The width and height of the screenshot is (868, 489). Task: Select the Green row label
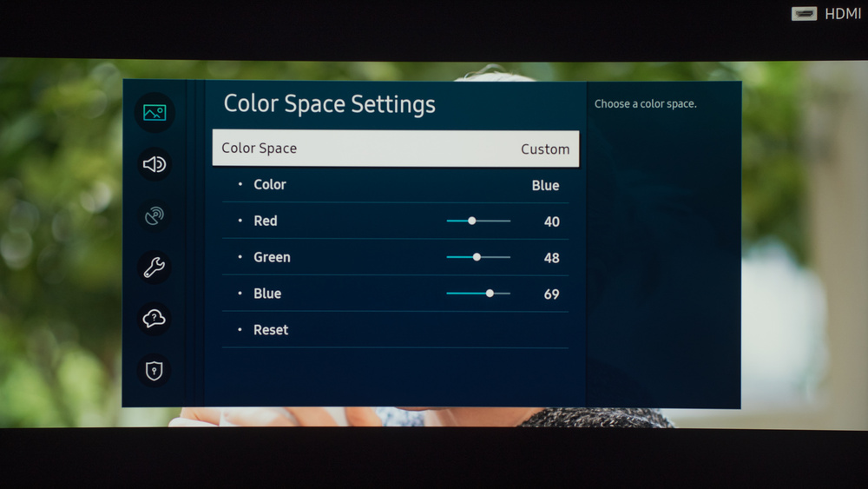tap(272, 258)
